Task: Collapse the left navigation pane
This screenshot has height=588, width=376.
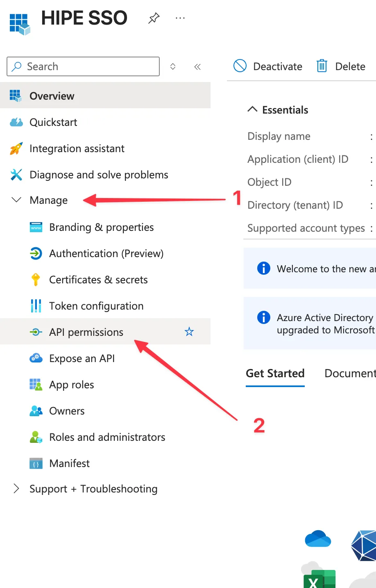Action: 197,66
